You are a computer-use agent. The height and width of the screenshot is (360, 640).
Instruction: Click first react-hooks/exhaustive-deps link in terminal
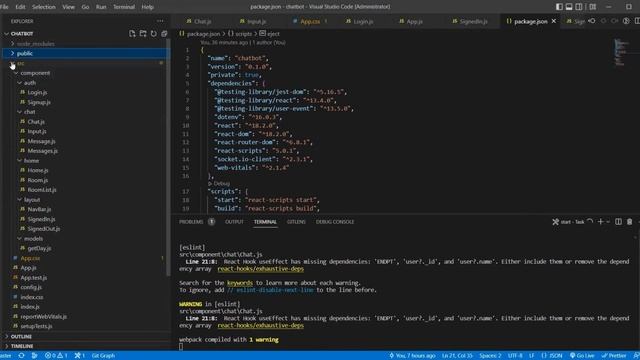coord(260,269)
